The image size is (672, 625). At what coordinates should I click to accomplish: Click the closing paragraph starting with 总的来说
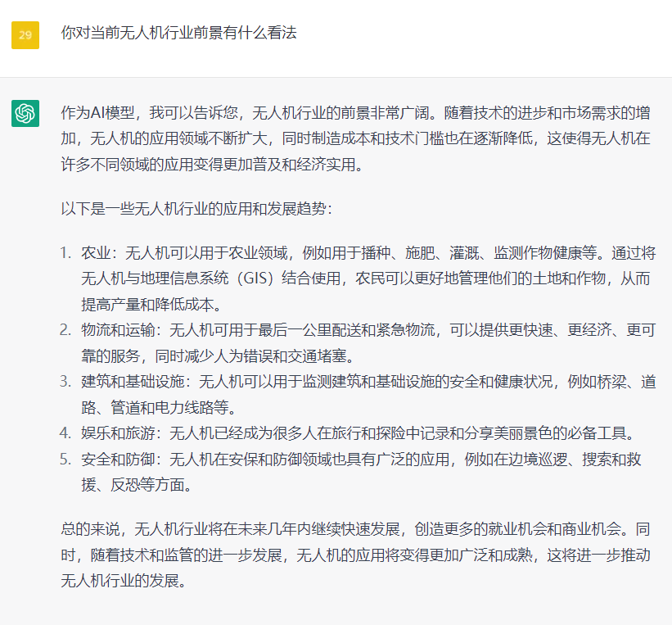[x=356, y=555]
